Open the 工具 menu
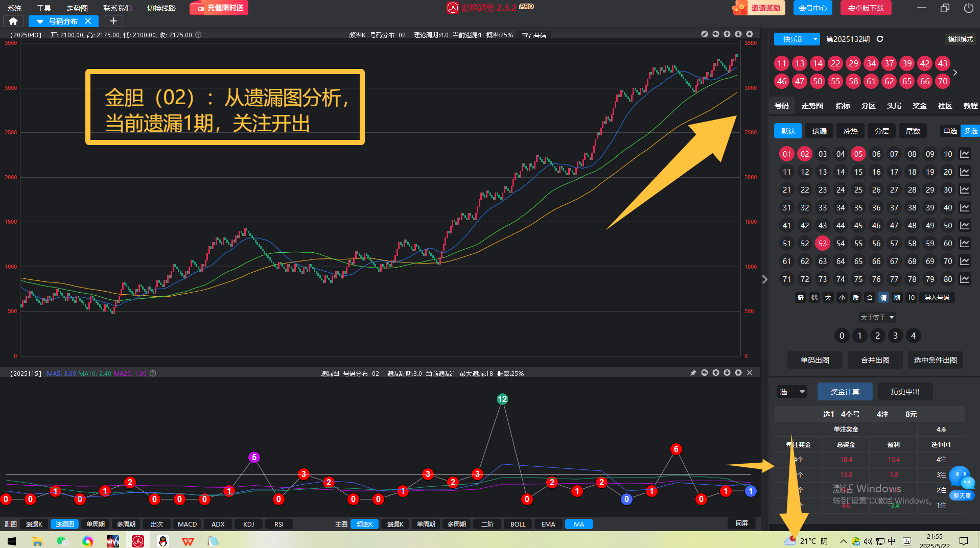Screen dimensions: 980x548 44,8
